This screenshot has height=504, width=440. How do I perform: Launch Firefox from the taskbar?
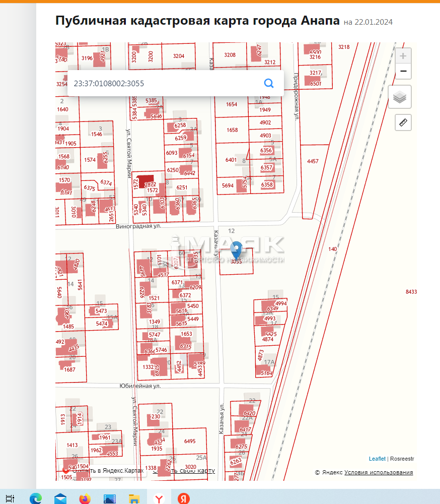[x=85, y=498]
